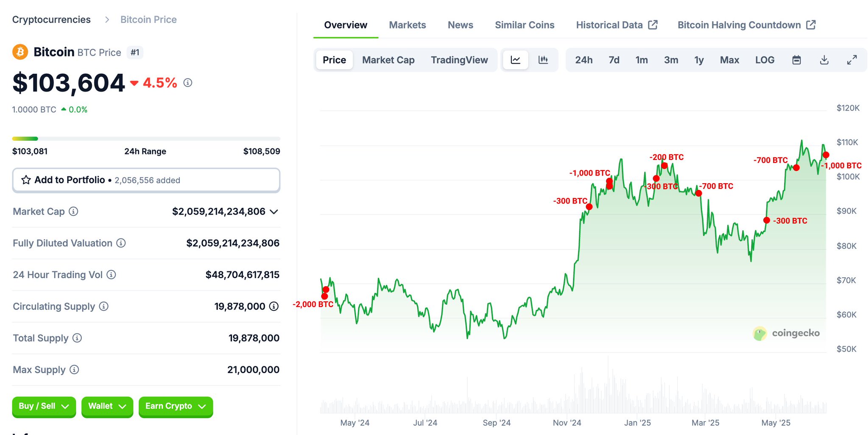The height and width of the screenshot is (435, 868).
Task: Open the Similar Coins tab
Action: point(524,25)
